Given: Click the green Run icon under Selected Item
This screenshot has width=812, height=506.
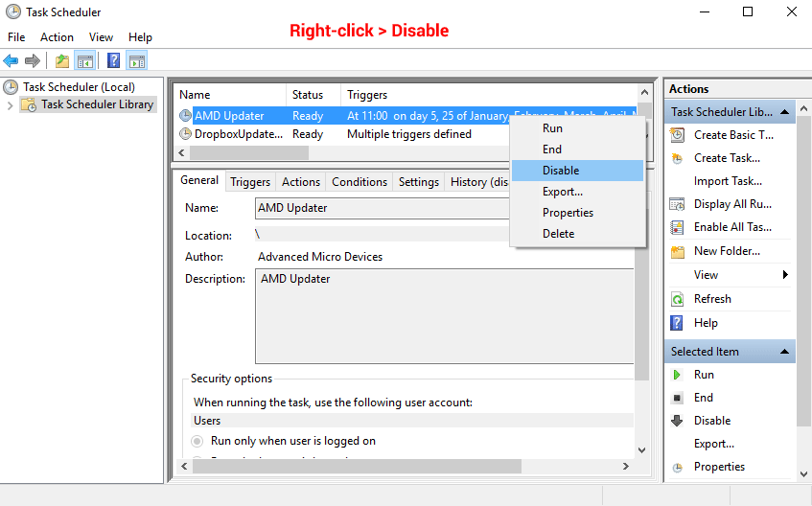Looking at the screenshot, I should click(x=676, y=375).
